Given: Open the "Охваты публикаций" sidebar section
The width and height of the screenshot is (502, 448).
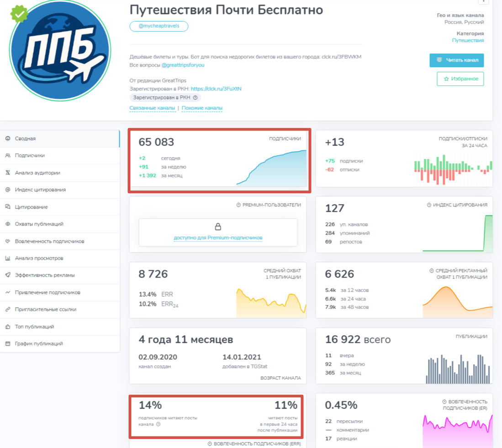Looking at the screenshot, I should click(x=39, y=224).
